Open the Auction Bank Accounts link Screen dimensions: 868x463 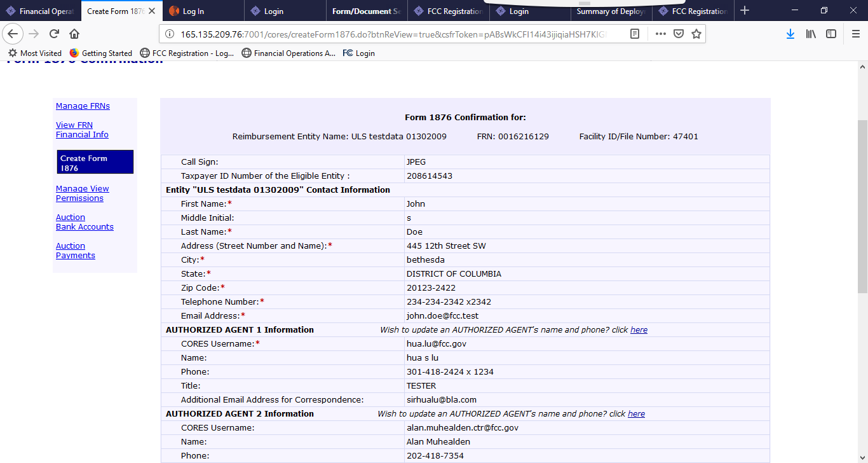coord(85,222)
